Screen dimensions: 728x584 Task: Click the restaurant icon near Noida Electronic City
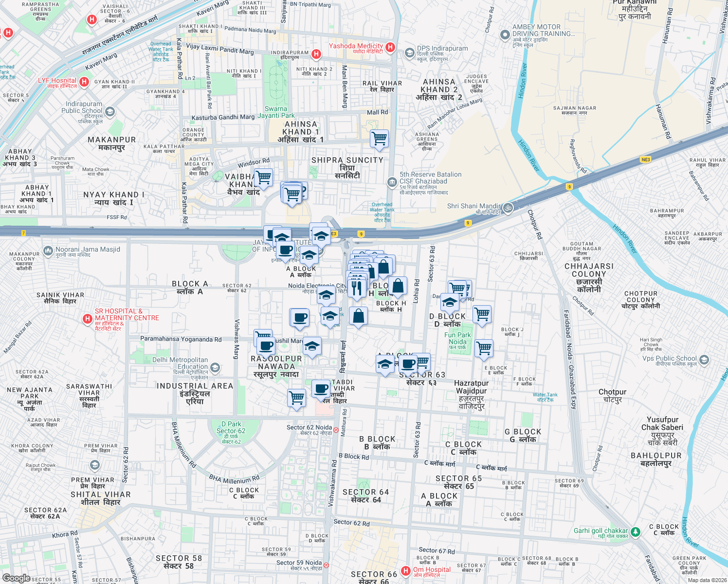357,287
